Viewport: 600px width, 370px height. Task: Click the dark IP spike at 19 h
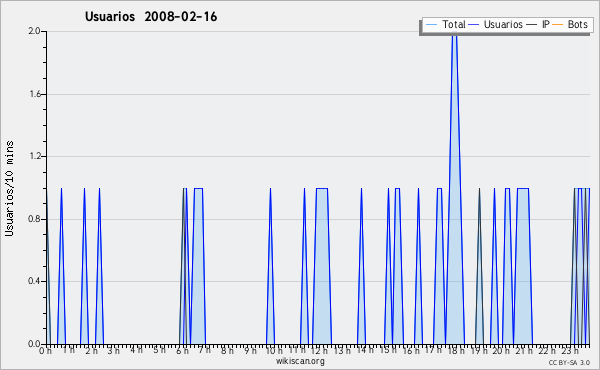point(479,266)
